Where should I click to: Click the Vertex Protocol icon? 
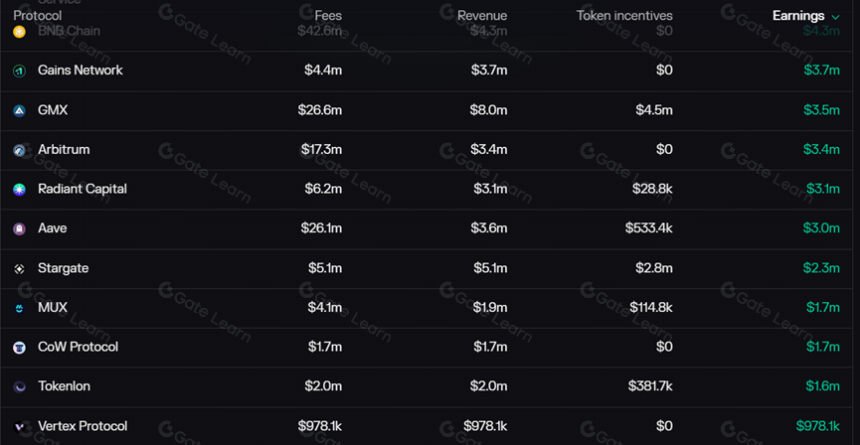click(x=19, y=427)
